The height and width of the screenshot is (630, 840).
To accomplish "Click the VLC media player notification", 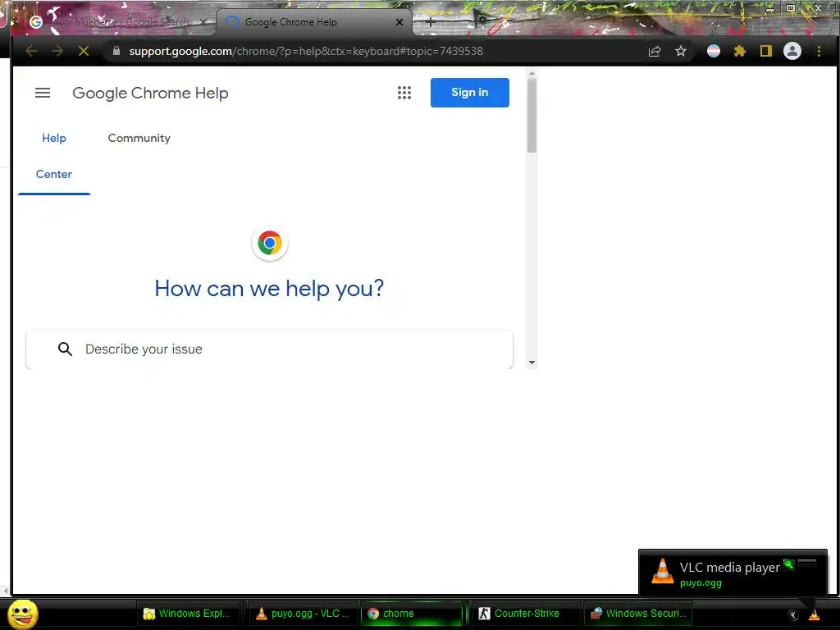I will point(733,572).
